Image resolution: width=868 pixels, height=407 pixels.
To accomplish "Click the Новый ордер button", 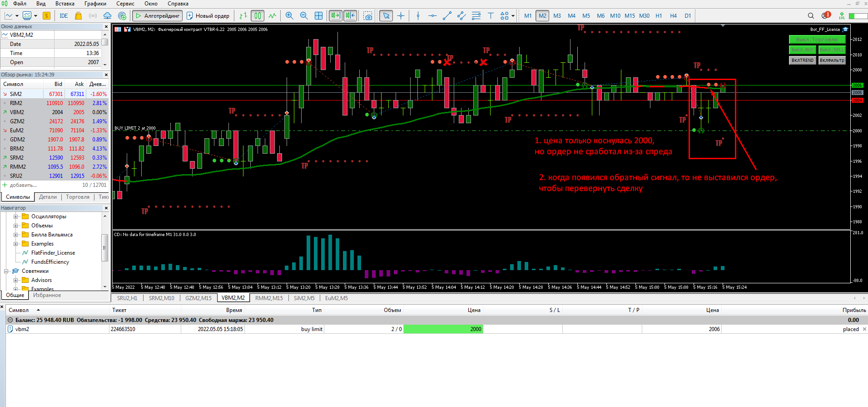I will [x=208, y=15].
